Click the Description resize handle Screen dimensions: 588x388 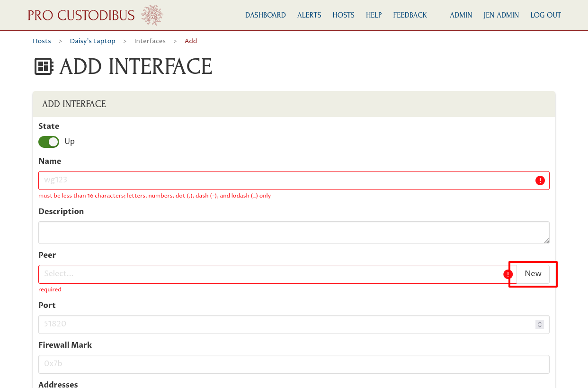(x=546, y=241)
